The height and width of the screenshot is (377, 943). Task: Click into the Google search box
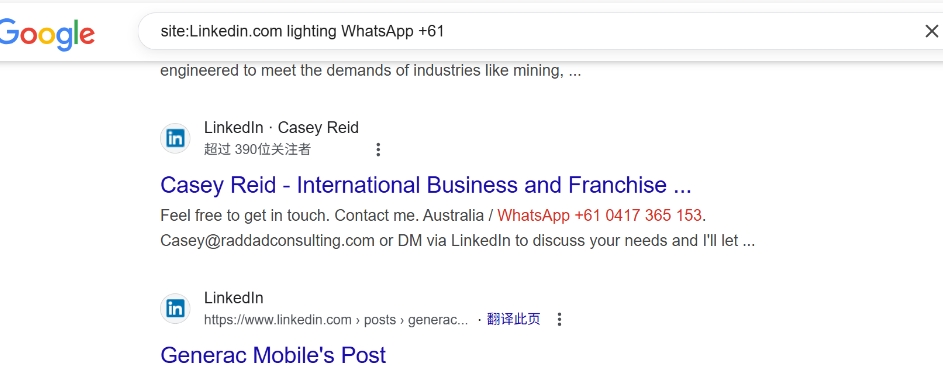[529, 31]
